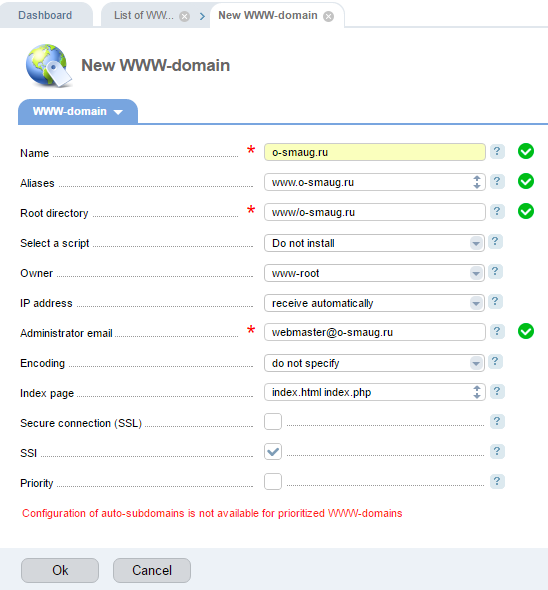Open the Select a script dropdown
This screenshot has width=548, height=590.
[x=374, y=243]
